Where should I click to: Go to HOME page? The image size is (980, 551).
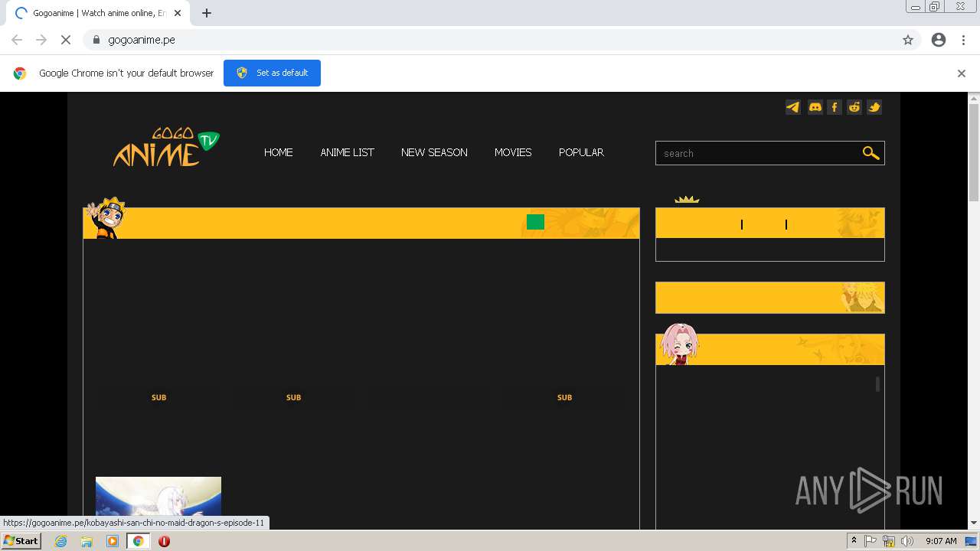tap(279, 152)
